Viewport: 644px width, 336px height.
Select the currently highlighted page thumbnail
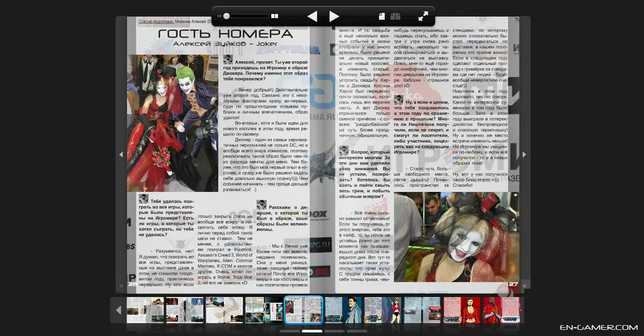click(303, 310)
